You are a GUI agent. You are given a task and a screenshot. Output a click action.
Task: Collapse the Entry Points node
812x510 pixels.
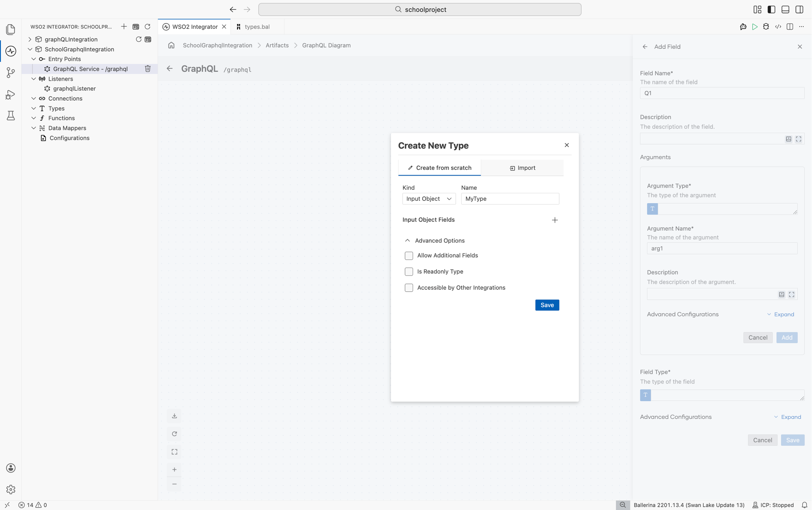click(34, 59)
